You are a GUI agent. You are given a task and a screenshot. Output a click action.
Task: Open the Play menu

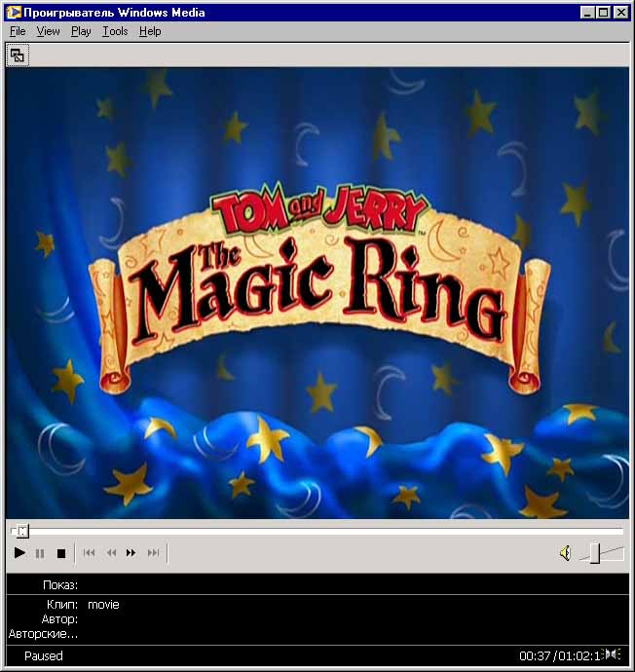tap(81, 31)
